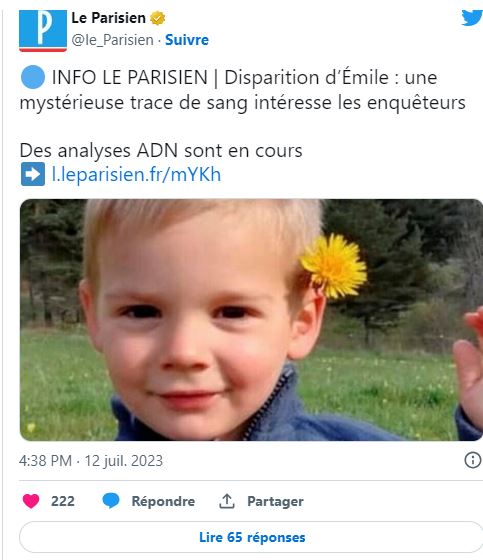Image resolution: width=483 pixels, height=560 pixels.
Task: Click the blue reply bubble icon
Action: pyautogui.click(x=111, y=501)
